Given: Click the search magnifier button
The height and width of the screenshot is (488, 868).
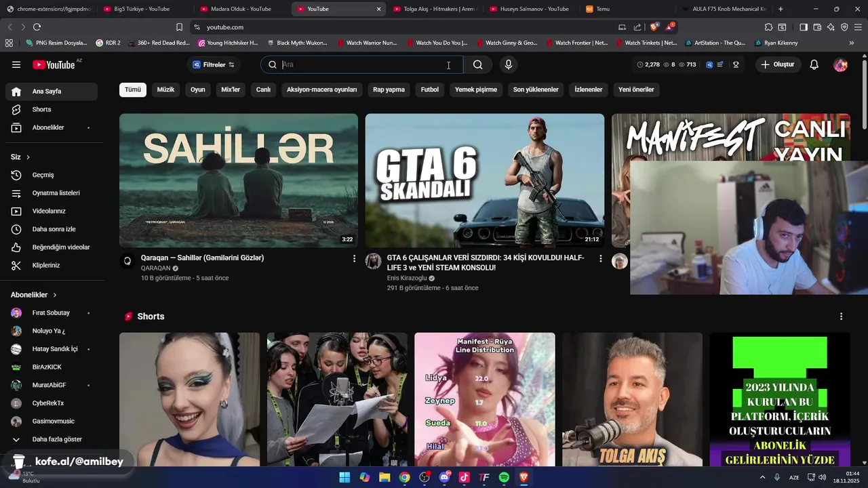Looking at the screenshot, I should pos(478,64).
